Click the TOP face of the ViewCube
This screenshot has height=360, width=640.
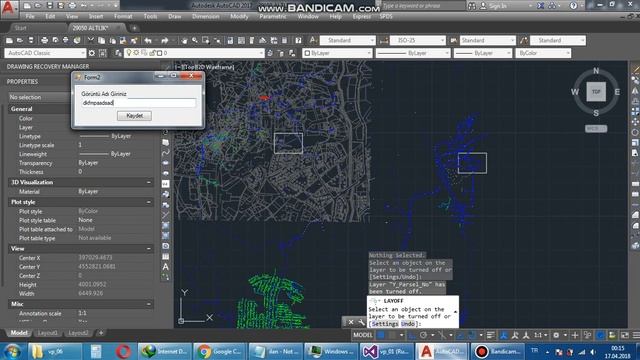596,91
